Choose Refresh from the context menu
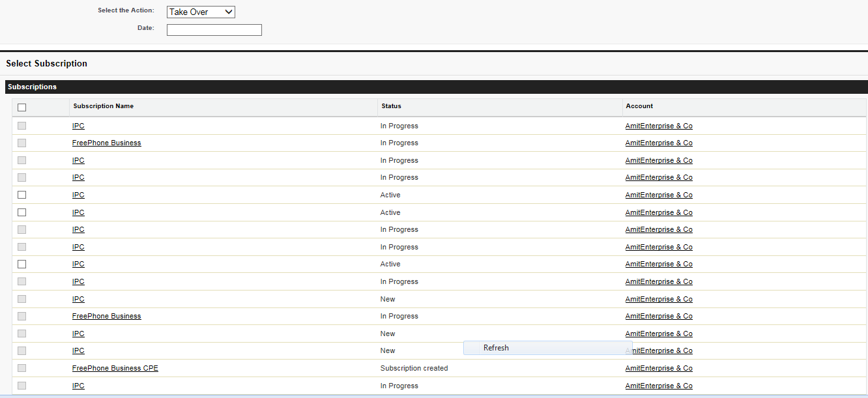This screenshot has height=398, width=868. (x=547, y=348)
